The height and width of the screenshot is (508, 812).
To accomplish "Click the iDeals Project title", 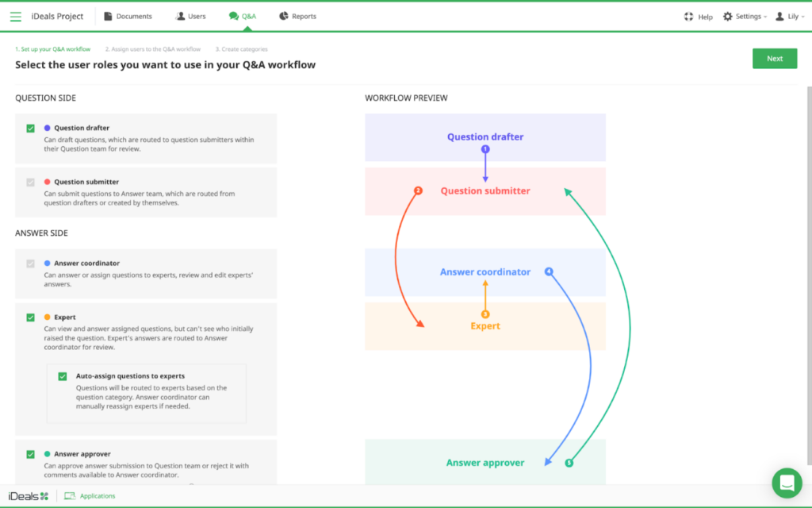I will coord(57,17).
